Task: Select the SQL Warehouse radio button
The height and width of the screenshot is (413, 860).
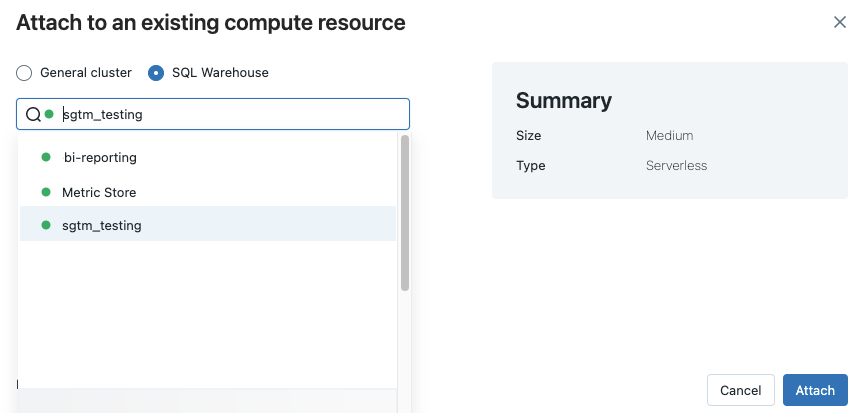Action: click(x=156, y=73)
